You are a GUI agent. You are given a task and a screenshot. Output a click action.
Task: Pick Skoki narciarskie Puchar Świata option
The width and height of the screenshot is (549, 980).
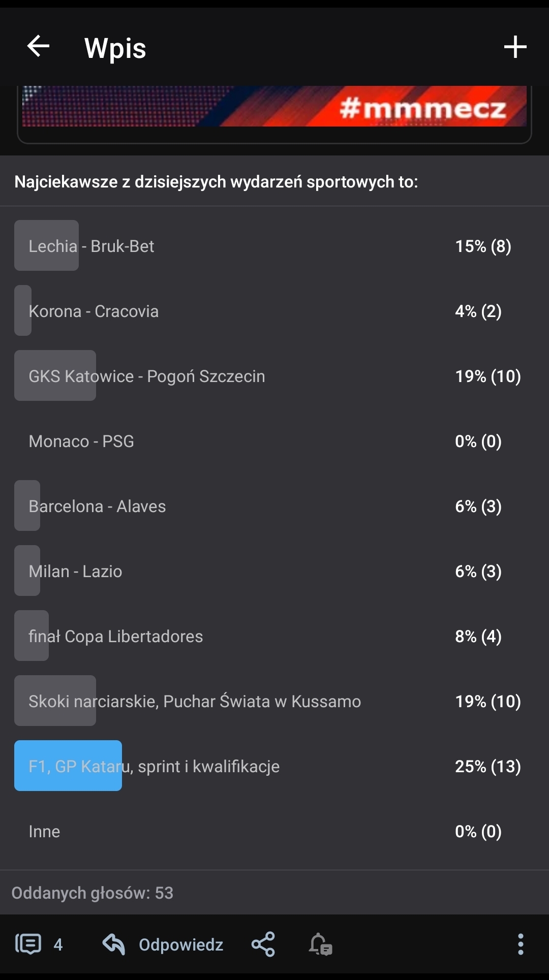pos(195,702)
